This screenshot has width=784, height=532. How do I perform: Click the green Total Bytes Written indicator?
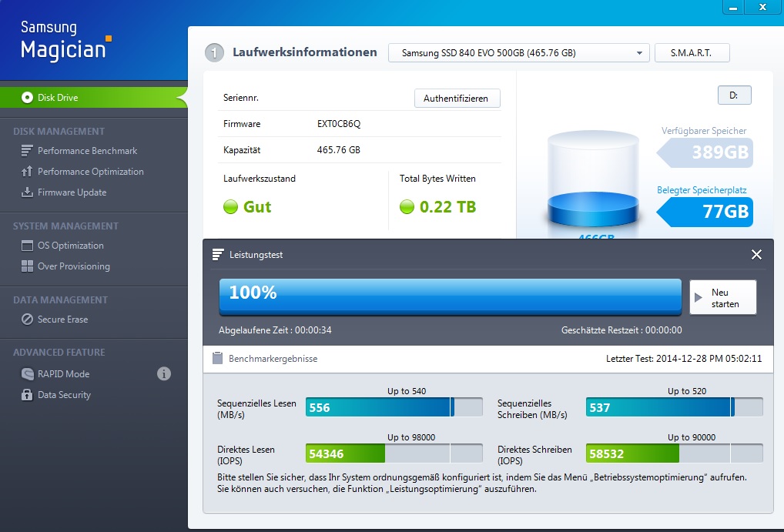407,207
